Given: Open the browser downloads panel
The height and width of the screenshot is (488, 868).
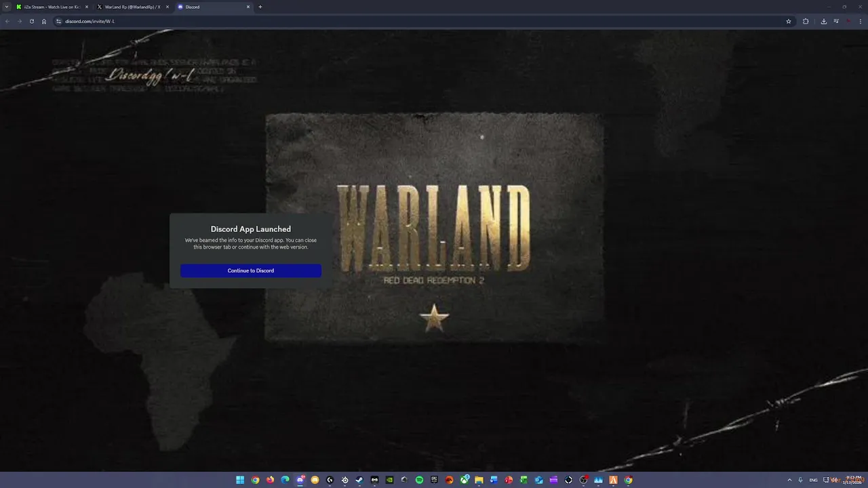Looking at the screenshot, I should point(824,21).
